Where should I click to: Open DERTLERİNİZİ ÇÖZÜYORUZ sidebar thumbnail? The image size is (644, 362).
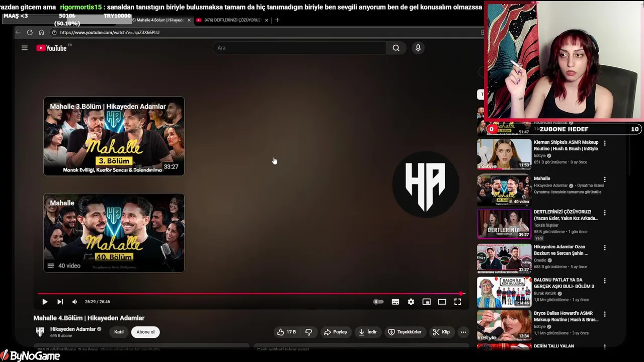tap(504, 223)
